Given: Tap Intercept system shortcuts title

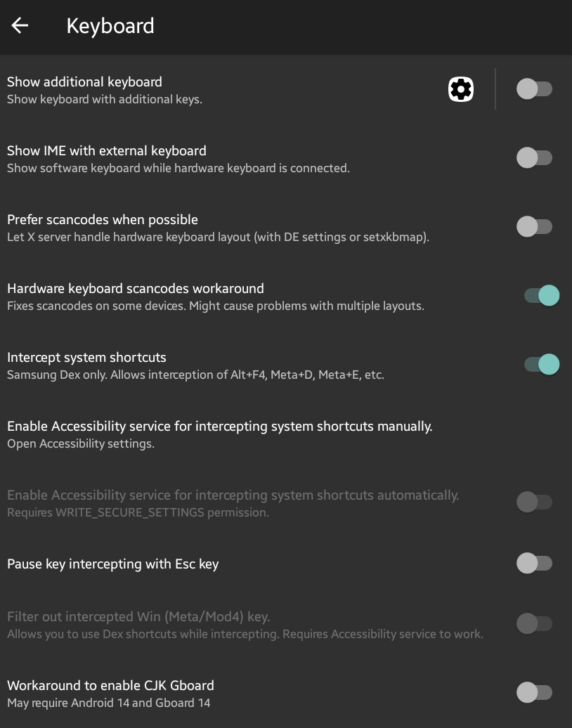Looking at the screenshot, I should 87,357.
